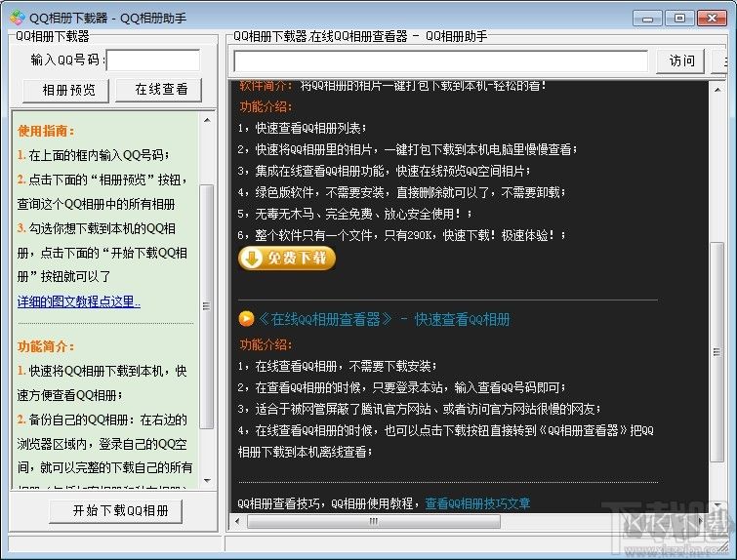Click the browser horizontal scroll left arrow
This screenshot has width=737, height=560.
pyautogui.click(x=237, y=521)
